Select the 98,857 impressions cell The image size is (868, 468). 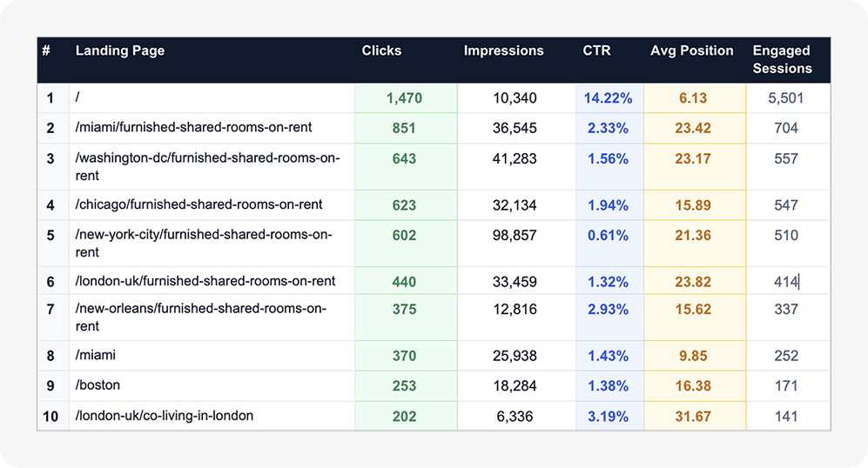pyautogui.click(x=515, y=236)
